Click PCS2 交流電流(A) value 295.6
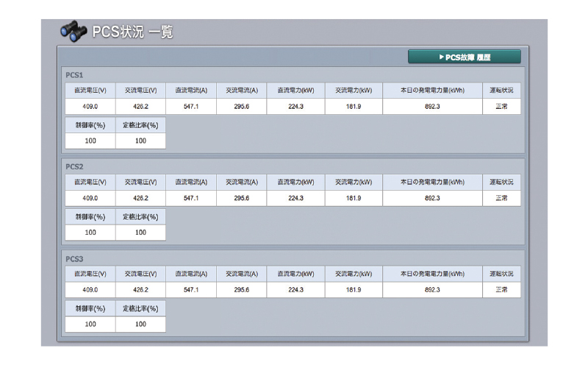 (x=242, y=198)
